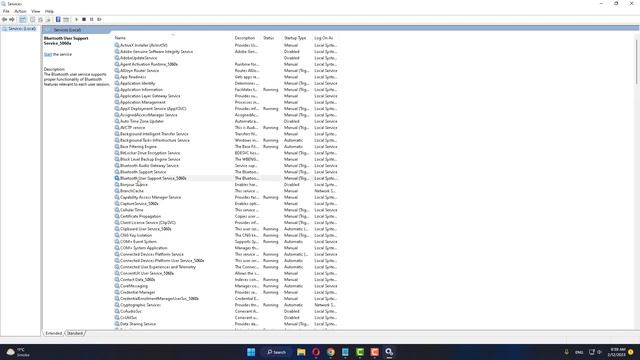Select the Bluetooth User Support Service_5060a row
The image size is (640, 360).
(x=227, y=178)
